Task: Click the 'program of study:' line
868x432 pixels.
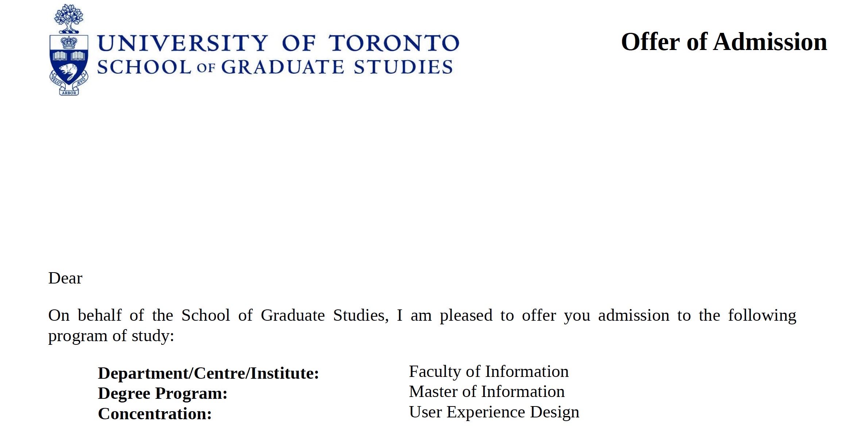Action: (111, 336)
